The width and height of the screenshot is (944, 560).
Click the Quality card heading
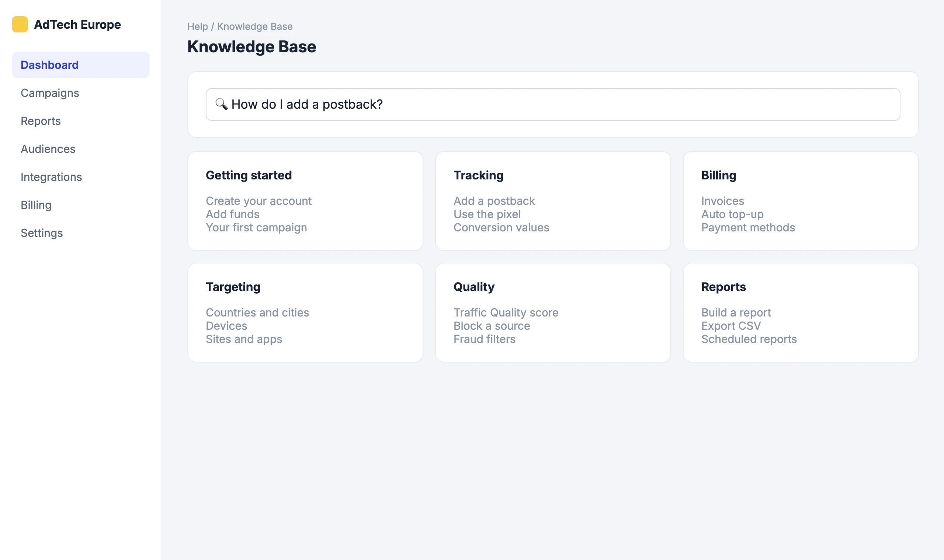tap(474, 287)
